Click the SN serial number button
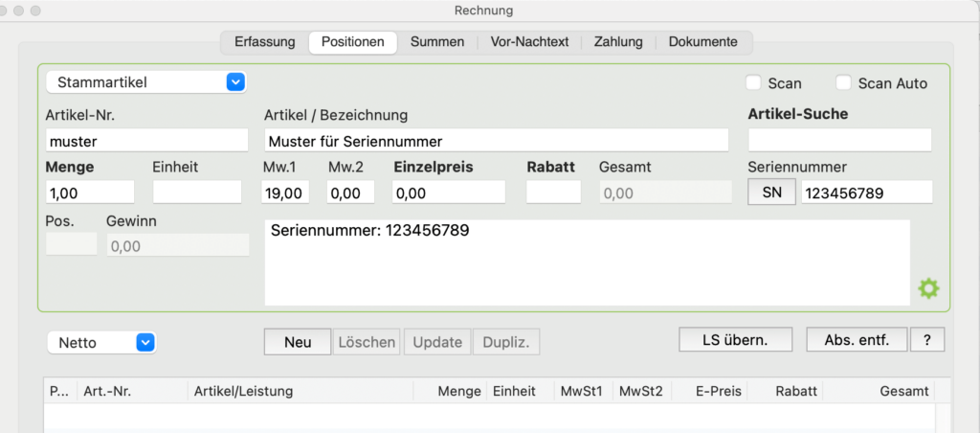Image resolution: width=980 pixels, height=433 pixels. point(772,193)
